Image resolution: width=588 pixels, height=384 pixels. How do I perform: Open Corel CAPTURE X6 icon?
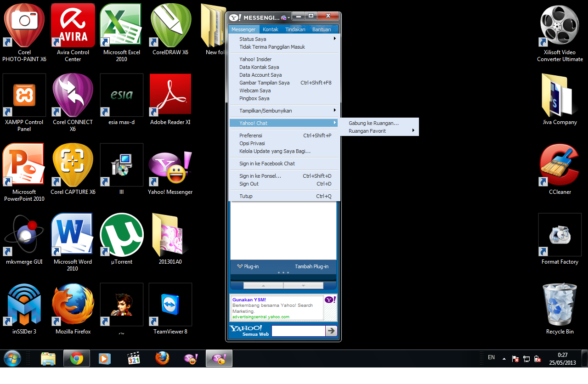coord(73,169)
